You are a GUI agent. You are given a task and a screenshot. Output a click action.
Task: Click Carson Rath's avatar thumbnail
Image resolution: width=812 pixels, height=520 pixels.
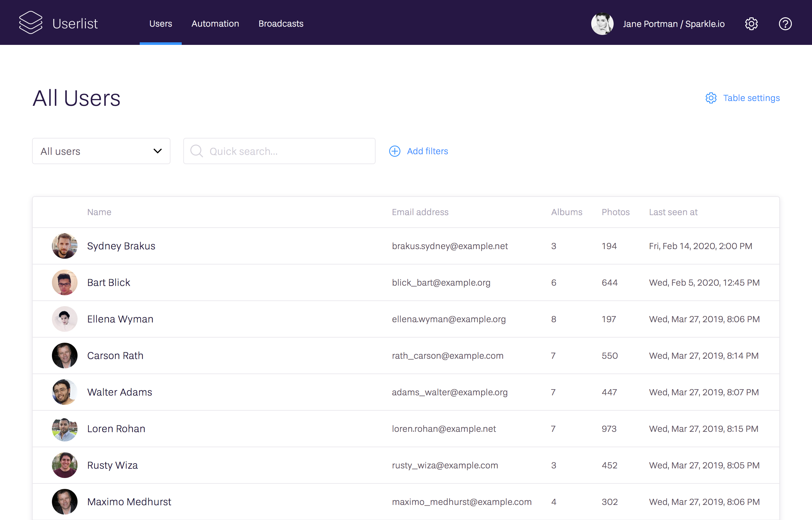64,356
